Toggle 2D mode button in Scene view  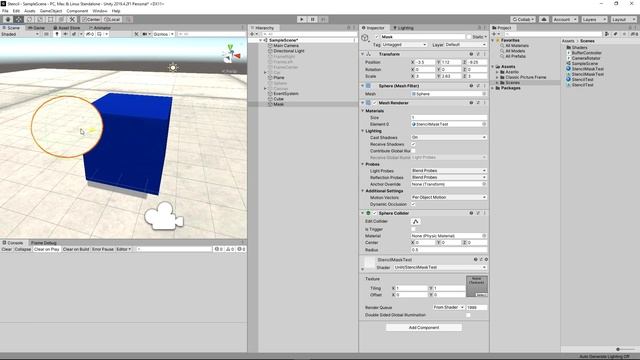[47, 34]
